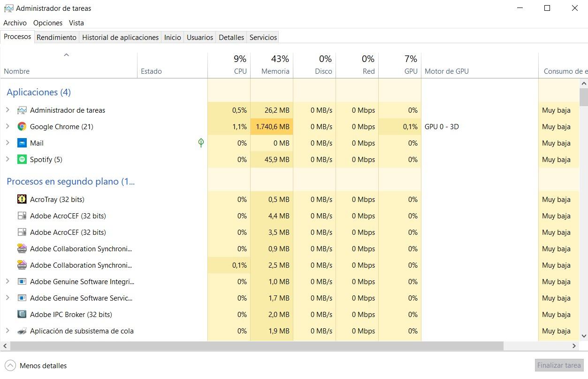The width and height of the screenshot is (588, 379).
Task: Click the AcroTray process icon
Action: pos(22,200)
